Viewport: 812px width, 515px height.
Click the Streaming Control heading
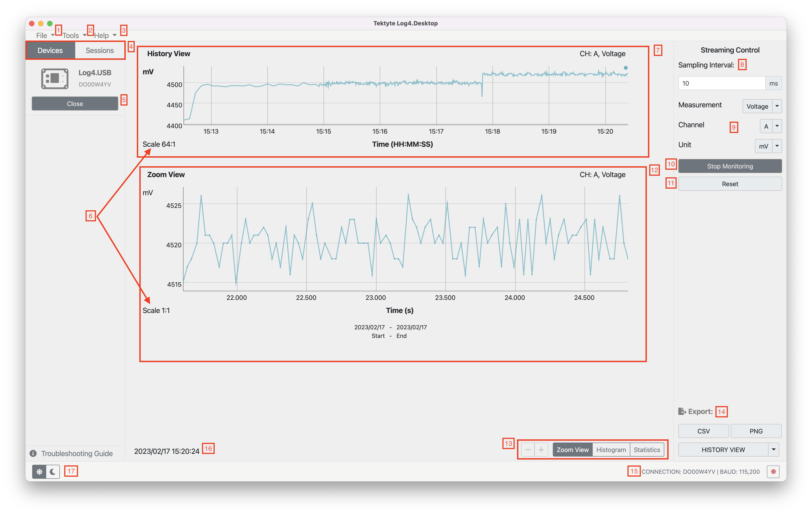point(730,50)
